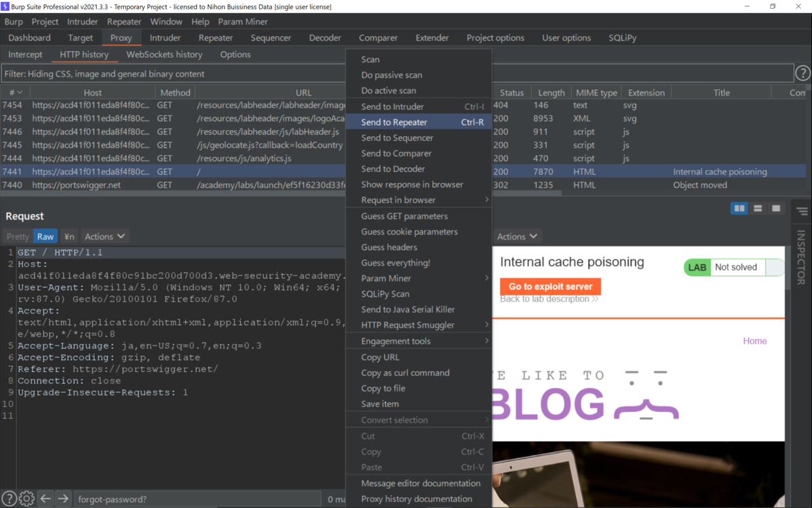Select side-by-side layout icon

pos(740,209)
